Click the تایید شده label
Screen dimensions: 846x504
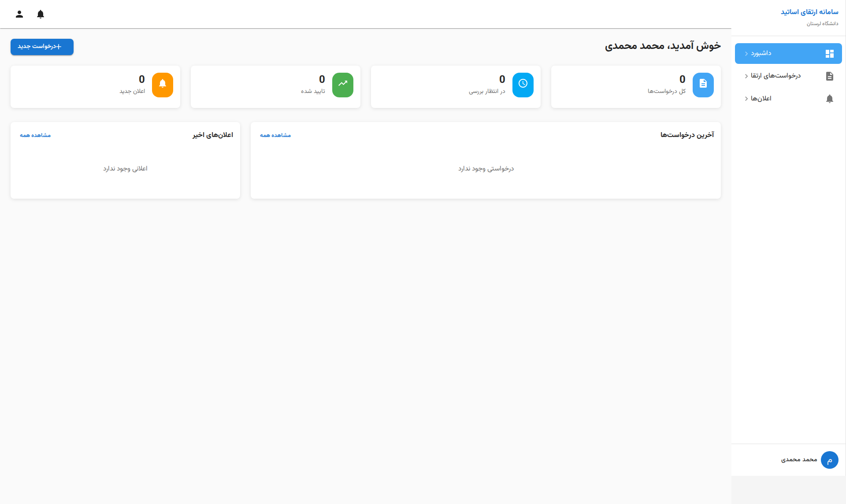313,91
